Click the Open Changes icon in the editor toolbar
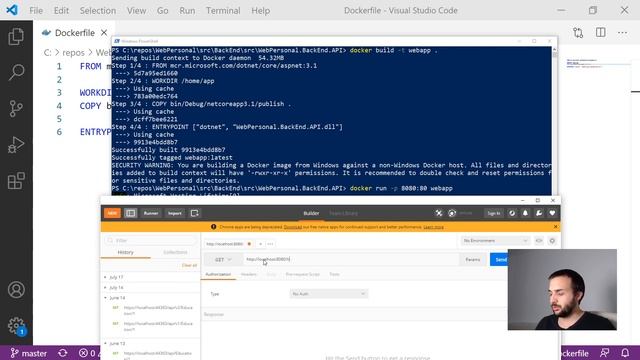640x360 pixels. point(578,33)
